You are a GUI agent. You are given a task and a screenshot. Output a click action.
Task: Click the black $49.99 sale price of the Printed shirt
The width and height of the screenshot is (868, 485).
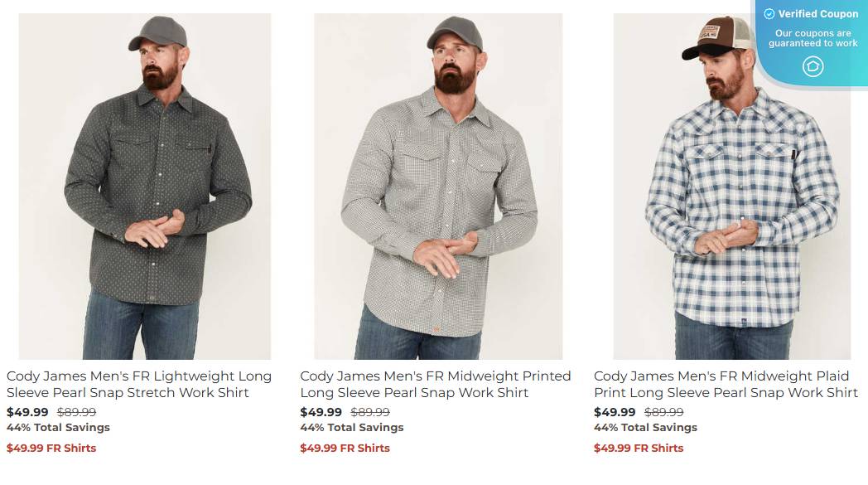coord(321,412)
